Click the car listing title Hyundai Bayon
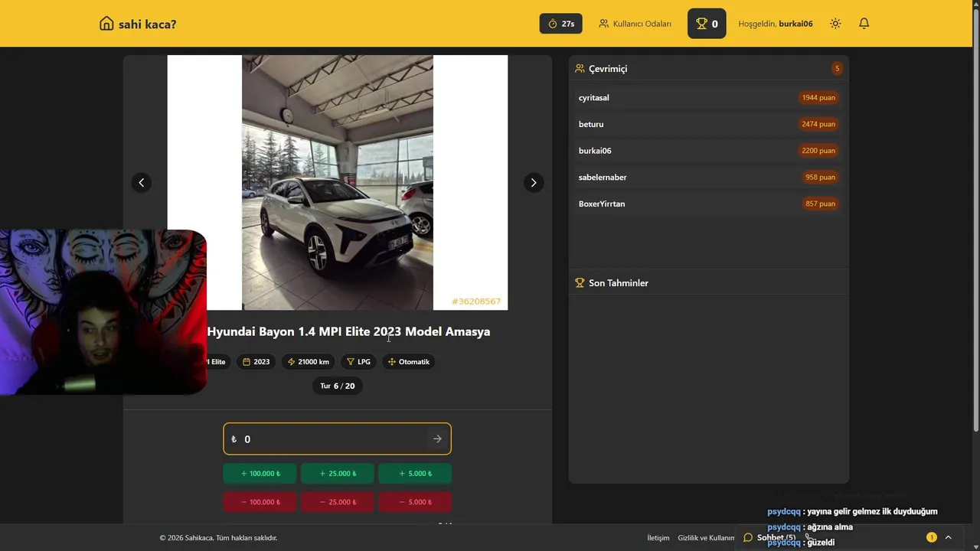This screenshot has height=551, width=980. [x=348, y=331]
